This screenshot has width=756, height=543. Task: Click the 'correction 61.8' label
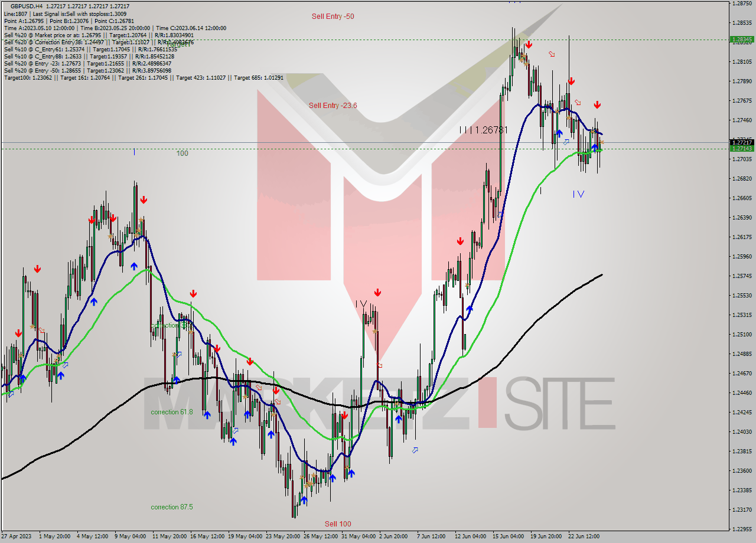(x=172, y=412)
